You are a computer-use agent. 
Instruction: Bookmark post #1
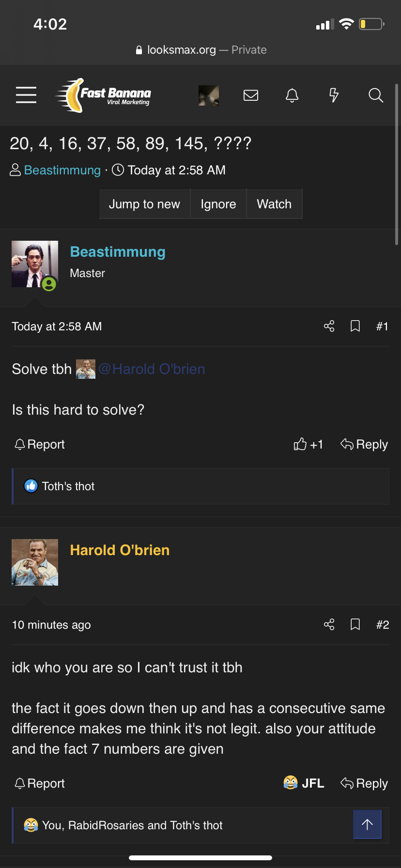355,326
